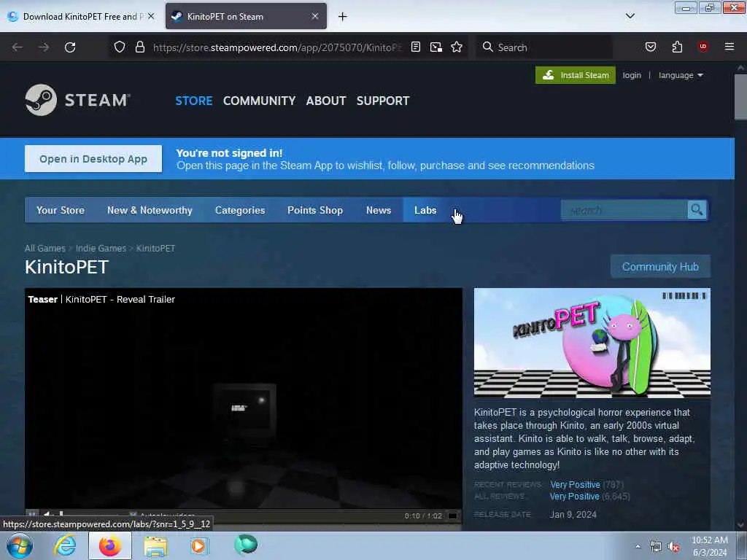Open Windows Explorer folder on taskbar
The image size is (747, 560).
[x=155, y=545]
